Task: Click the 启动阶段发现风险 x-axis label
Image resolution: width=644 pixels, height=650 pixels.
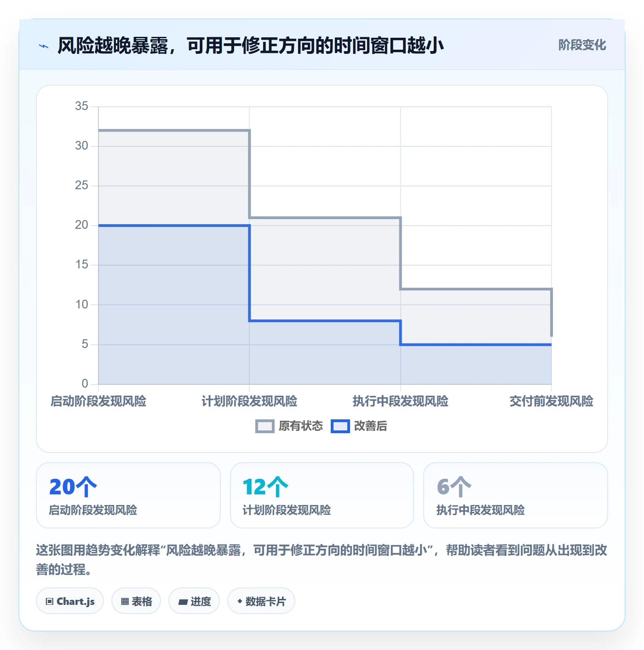Action: click(x=98, y=401)
